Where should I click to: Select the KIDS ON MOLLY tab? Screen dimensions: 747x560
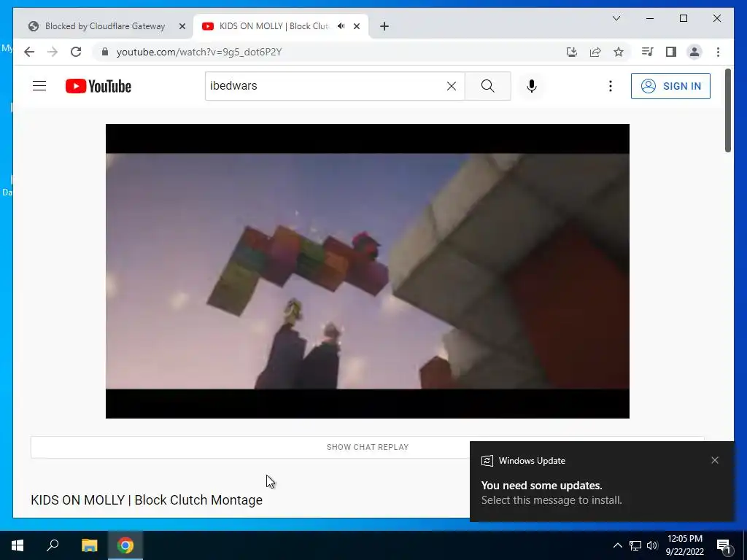(x=274, y=26)
